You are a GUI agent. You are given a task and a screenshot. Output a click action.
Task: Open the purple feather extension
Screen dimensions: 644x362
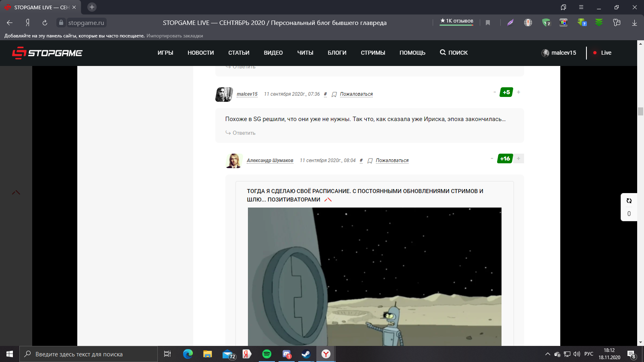510,23
